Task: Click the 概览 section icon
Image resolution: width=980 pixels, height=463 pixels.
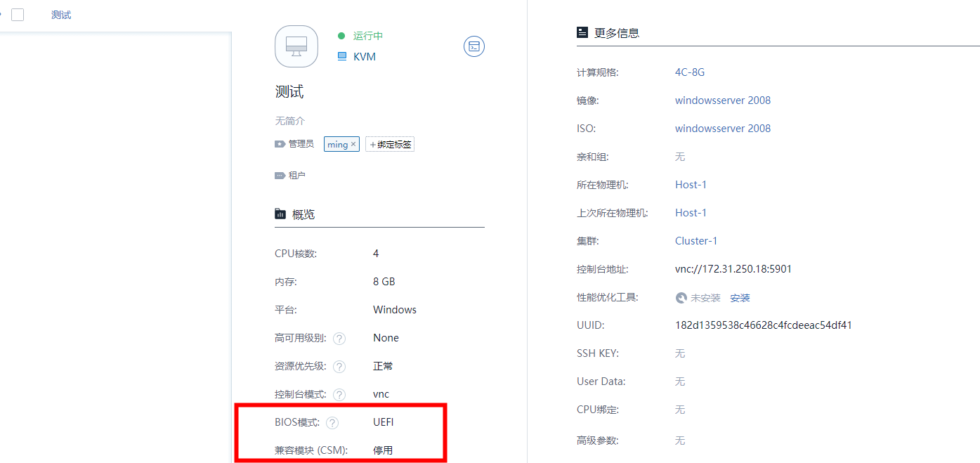Action: click(280, 214)
